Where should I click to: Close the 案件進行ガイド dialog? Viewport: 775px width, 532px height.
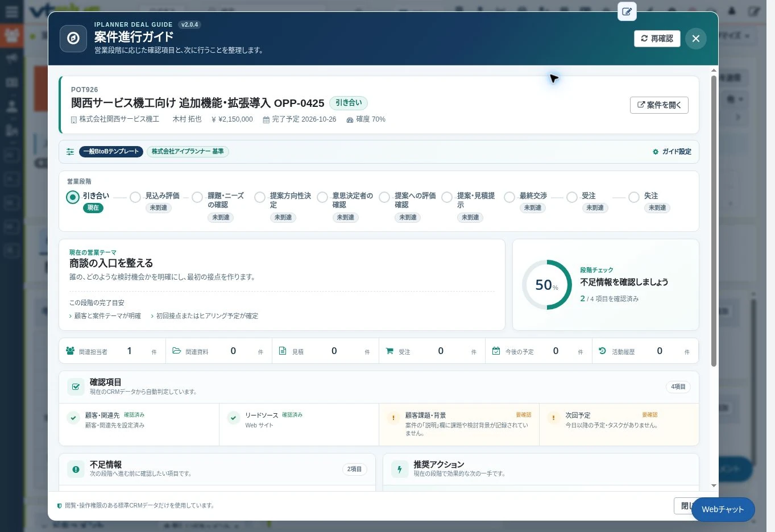point(696,39)
